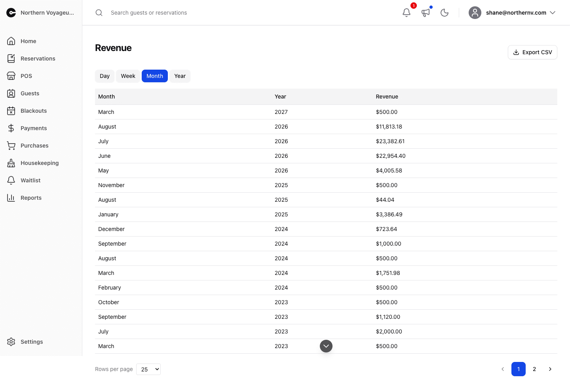Click the $3,386.49 revenue value
This screenshot has width=570, height=392.
(x=389, y=214)
